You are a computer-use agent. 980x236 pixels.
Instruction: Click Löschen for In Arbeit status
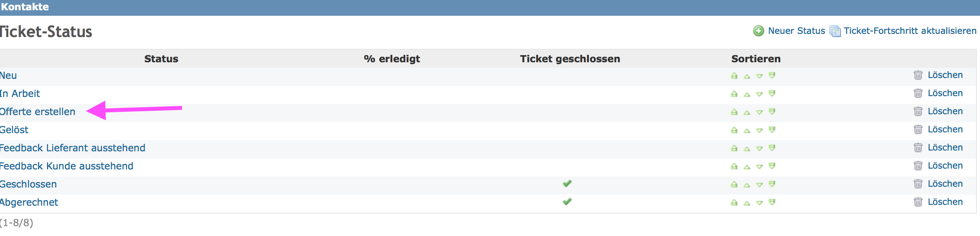945,93
